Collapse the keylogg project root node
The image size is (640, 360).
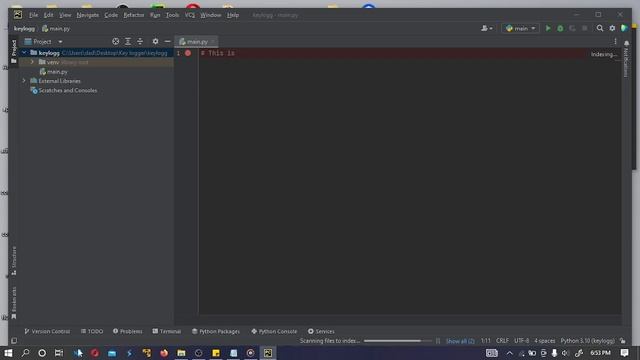(24, 53)
